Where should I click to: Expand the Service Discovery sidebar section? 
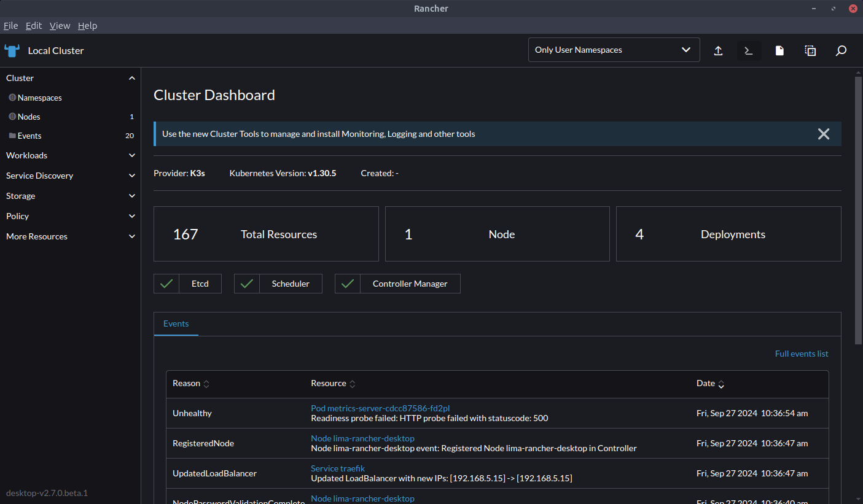(70, 176)
